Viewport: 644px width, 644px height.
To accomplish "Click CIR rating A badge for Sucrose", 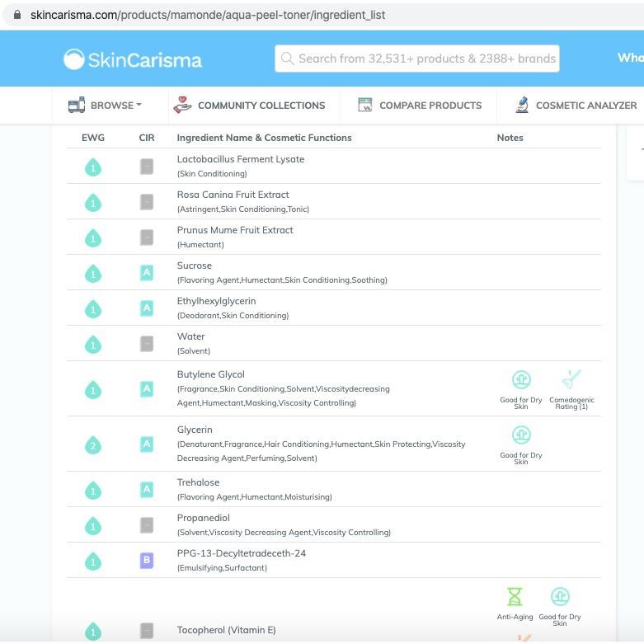I will [x=147, y=273].
